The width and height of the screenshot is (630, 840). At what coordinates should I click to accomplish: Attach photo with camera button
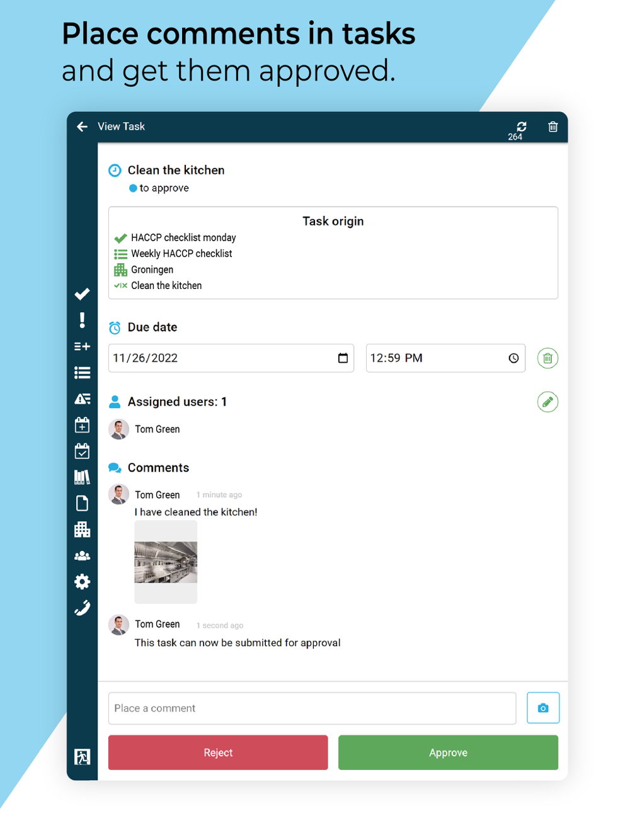tap(543, 708)
